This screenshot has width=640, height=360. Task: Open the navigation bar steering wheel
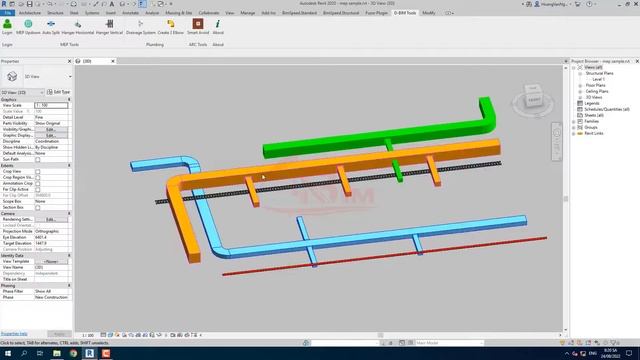click(557, 133)
